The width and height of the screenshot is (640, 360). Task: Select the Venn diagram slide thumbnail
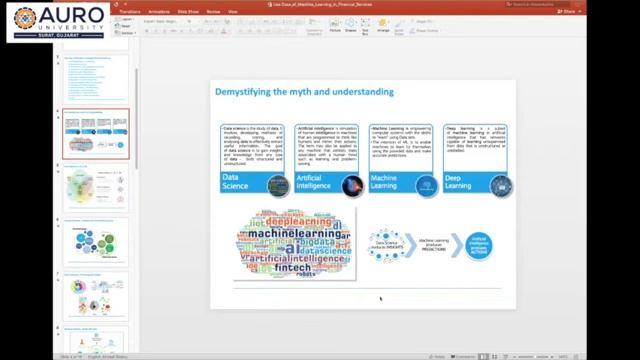tap(96, 188)
